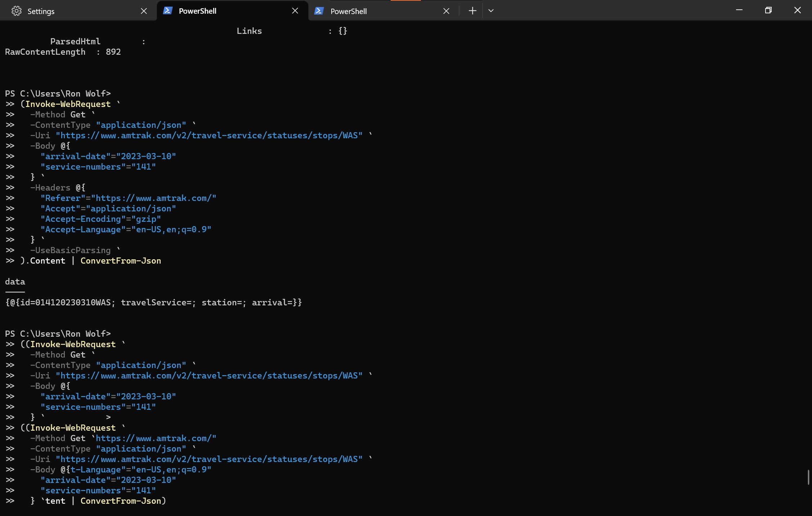Close the Windows Terminal window
The width and height of the screenshot is (812, 516).
(797, 10)
